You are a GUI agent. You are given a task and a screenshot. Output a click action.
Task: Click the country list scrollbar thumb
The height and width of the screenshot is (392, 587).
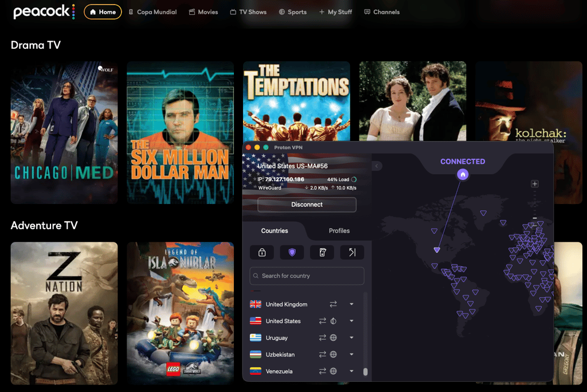[x=365, y=371]
